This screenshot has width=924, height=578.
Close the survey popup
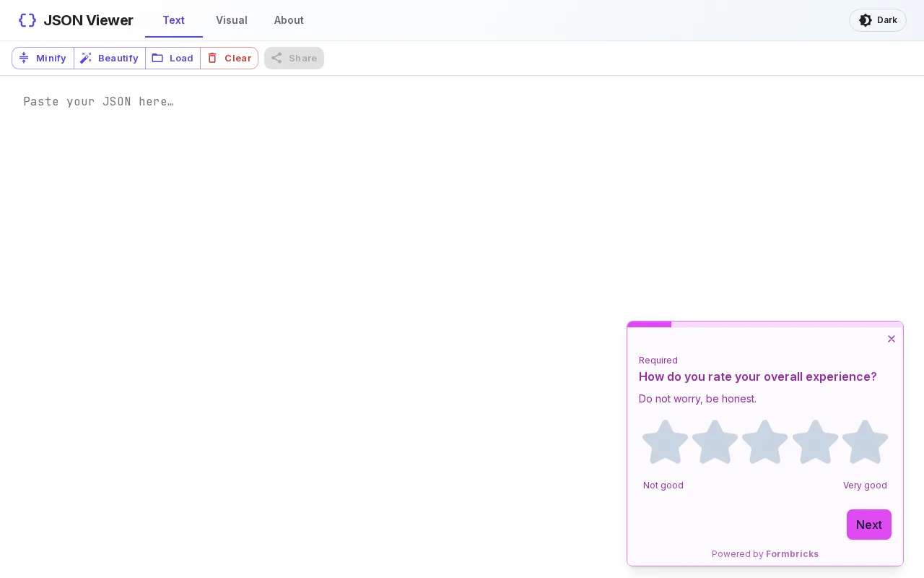coord(892,339)
